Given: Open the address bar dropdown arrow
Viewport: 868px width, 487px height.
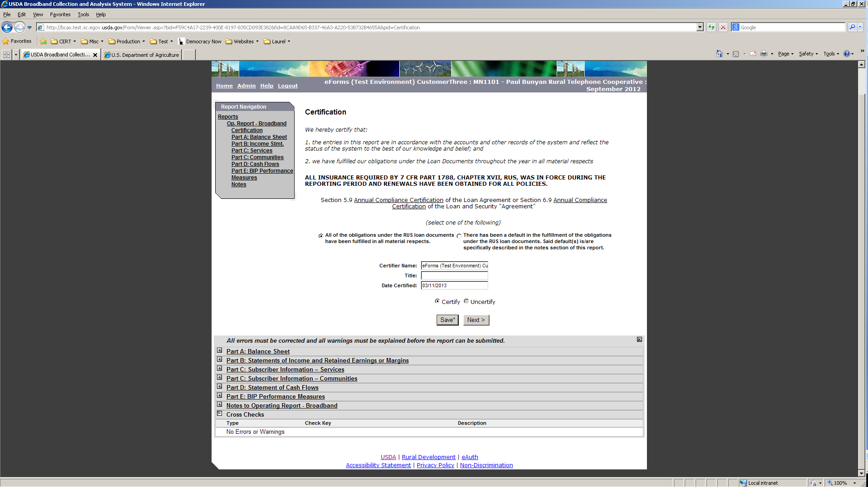Looking at the screenshot, I should [700, 27].
